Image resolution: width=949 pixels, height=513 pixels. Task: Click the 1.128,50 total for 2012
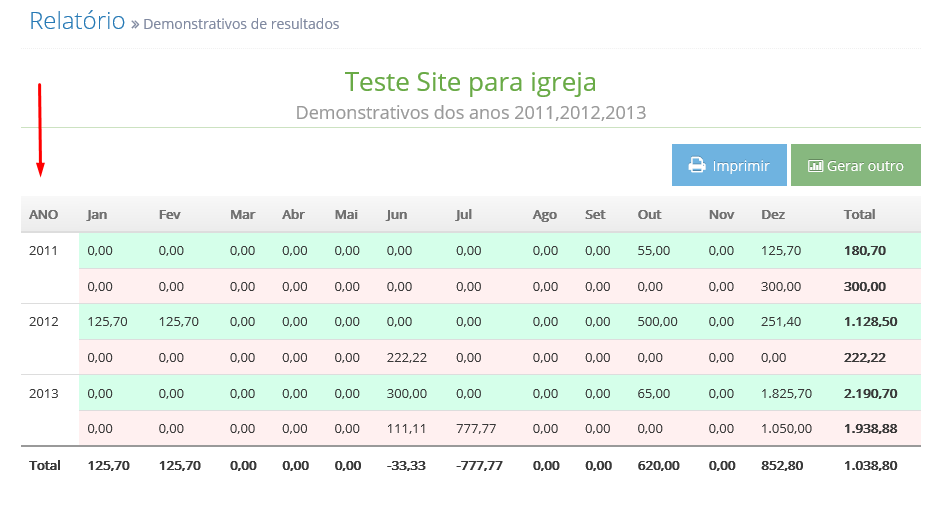[870, 322]
